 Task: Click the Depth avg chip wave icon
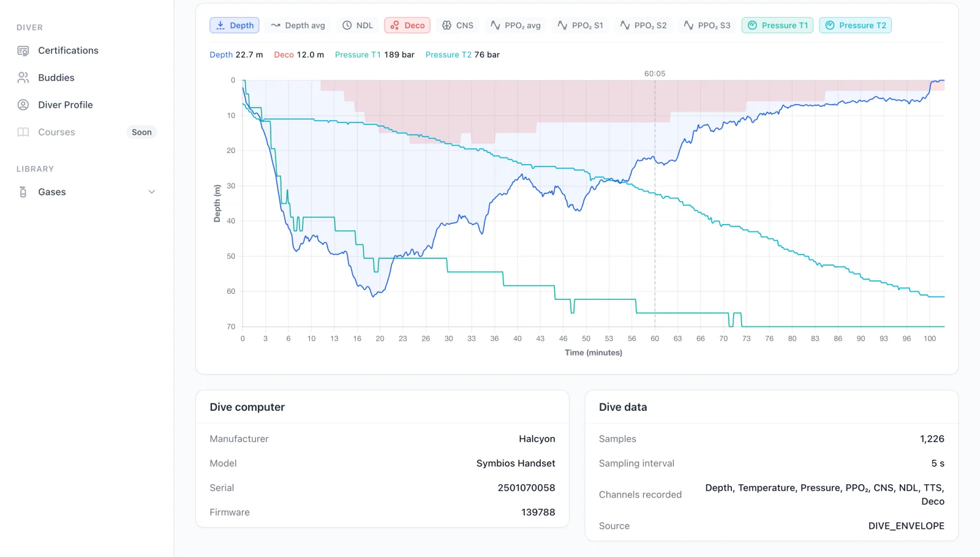coord(276,25)
